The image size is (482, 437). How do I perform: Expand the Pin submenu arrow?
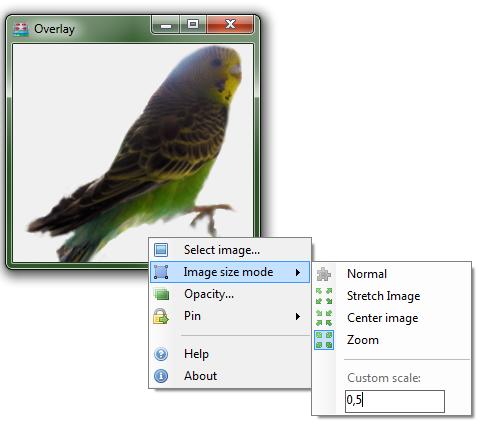click(x=298, y=316)
